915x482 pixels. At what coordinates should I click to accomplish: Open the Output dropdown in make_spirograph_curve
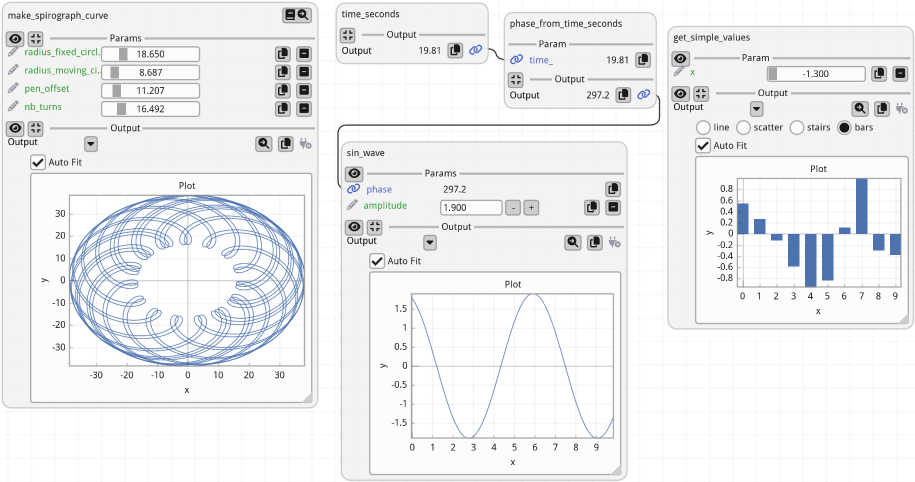coord(91,144)
